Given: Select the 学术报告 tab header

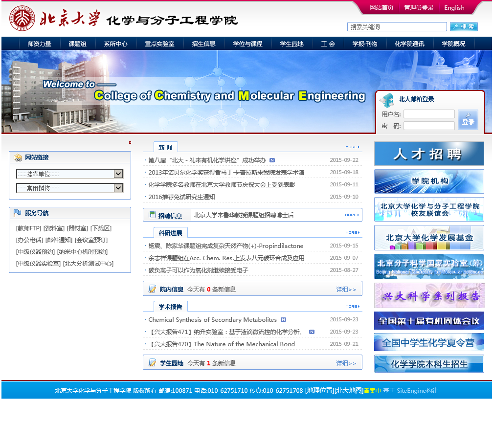Looking at the screenshot, I should [170, 307].
